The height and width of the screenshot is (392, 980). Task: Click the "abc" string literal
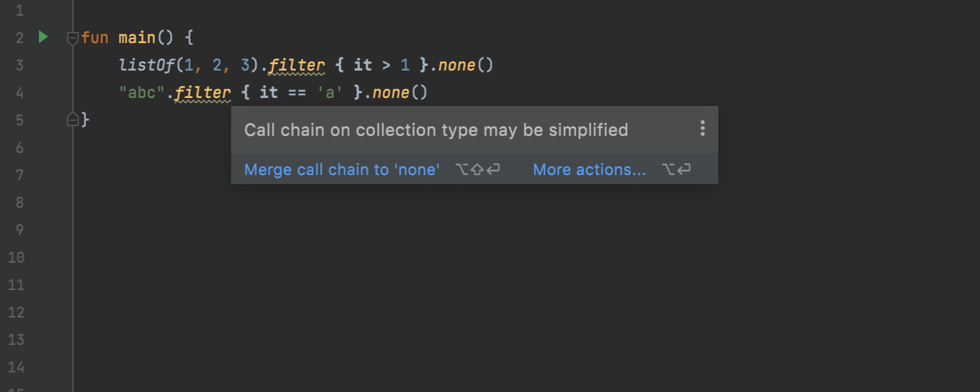pyautogui.click(x=142, y=93)
